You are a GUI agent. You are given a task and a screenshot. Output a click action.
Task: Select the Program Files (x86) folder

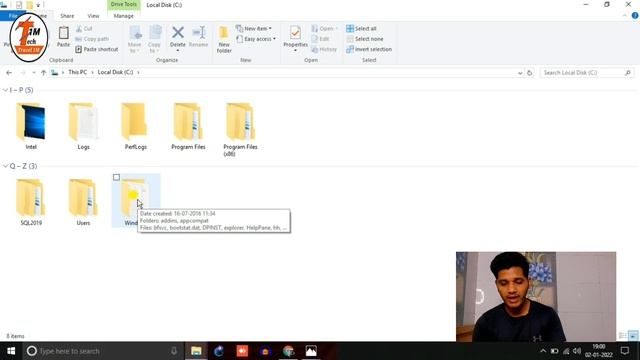click(240, 129)
